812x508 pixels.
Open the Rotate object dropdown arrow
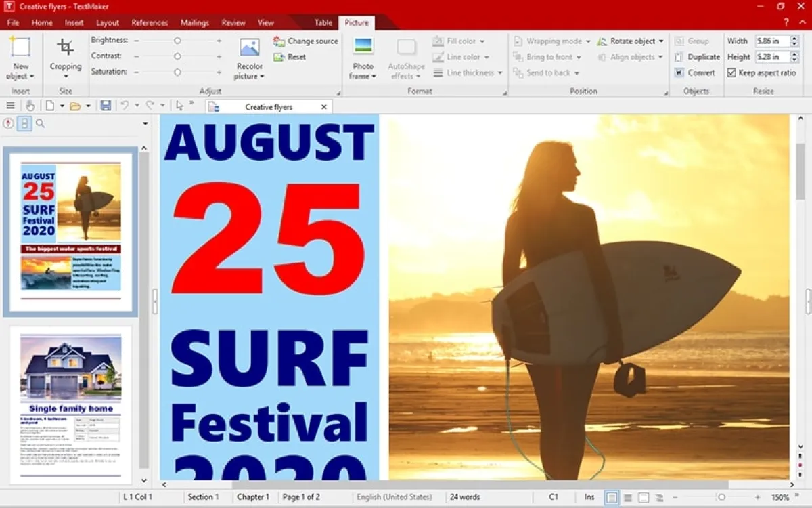click(660, 41)
